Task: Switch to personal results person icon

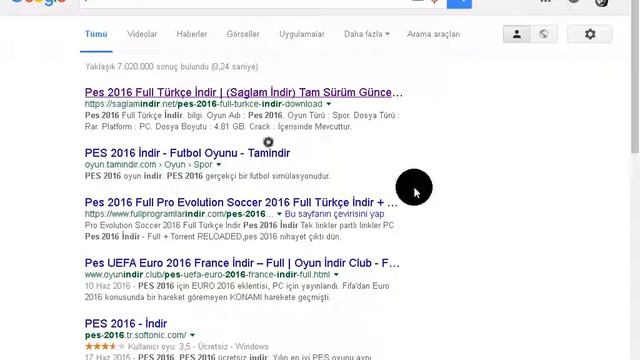Action: [x=517, y=34]
